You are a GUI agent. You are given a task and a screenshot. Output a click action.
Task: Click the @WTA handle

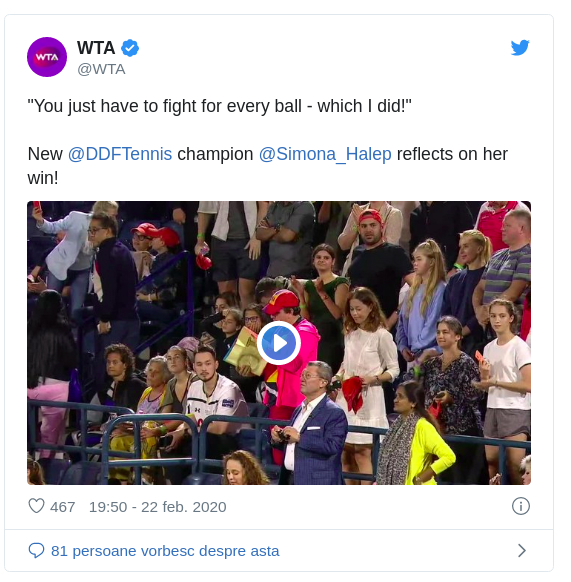tap(102, 70)
